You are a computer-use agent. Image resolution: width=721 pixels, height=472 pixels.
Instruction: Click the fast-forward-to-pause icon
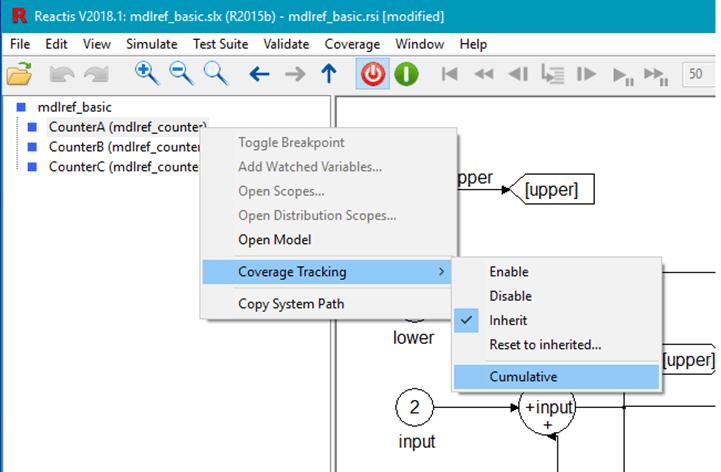(x=656, y=76)
